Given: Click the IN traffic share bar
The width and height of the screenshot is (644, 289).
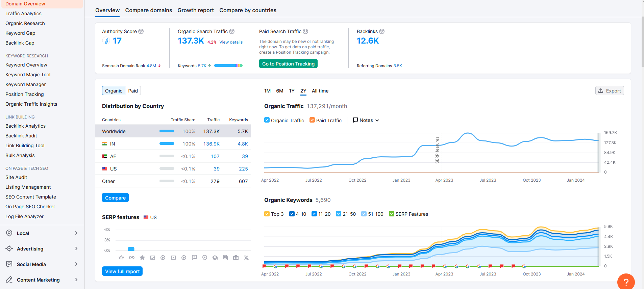Looking at the screenshot, I should point(167,143).
